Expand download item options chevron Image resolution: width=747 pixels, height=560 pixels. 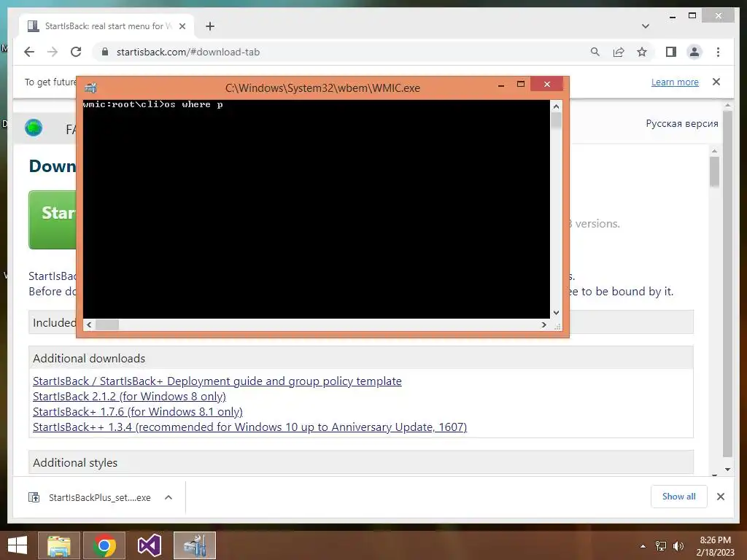click(169, 497)
